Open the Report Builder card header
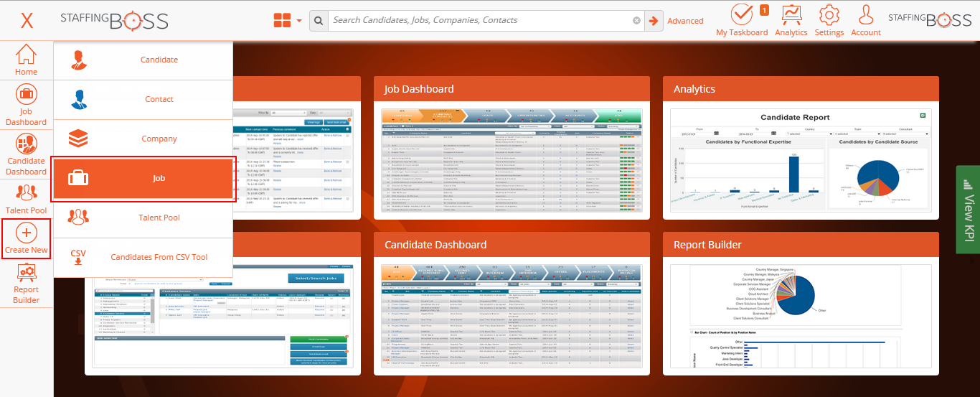Viewport: 980px width, 397px height. [x=801, y=245]
